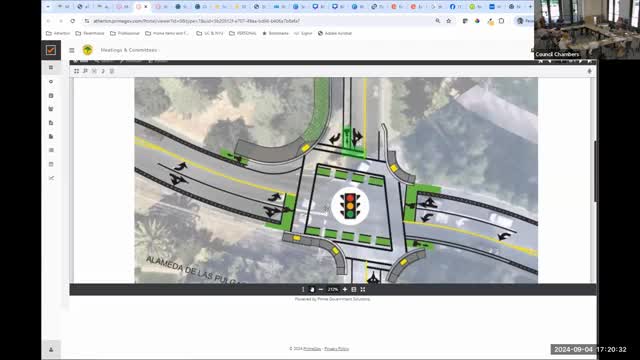The height and width of the screenshot is (360, 640).
Task: Select the hand pan tool in bottom toolbar
Action: (x=312, y=289)
